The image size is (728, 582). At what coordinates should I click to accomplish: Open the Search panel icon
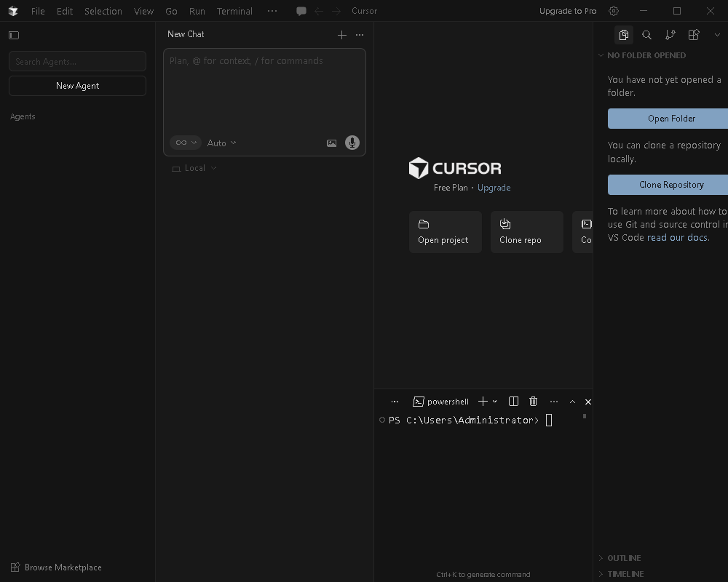pyautogui.click(x=646, y=35)
